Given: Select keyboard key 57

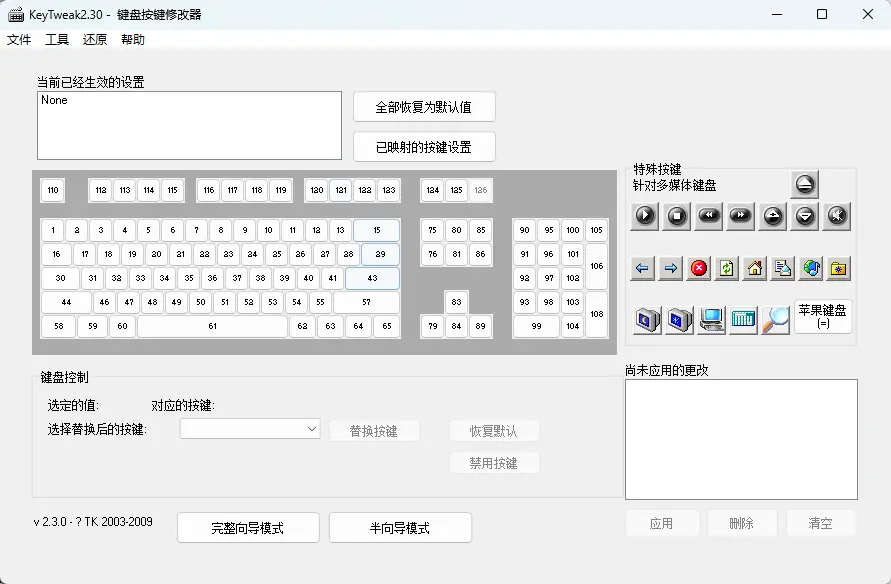Looking at the screenshot, I should (367, 302).
